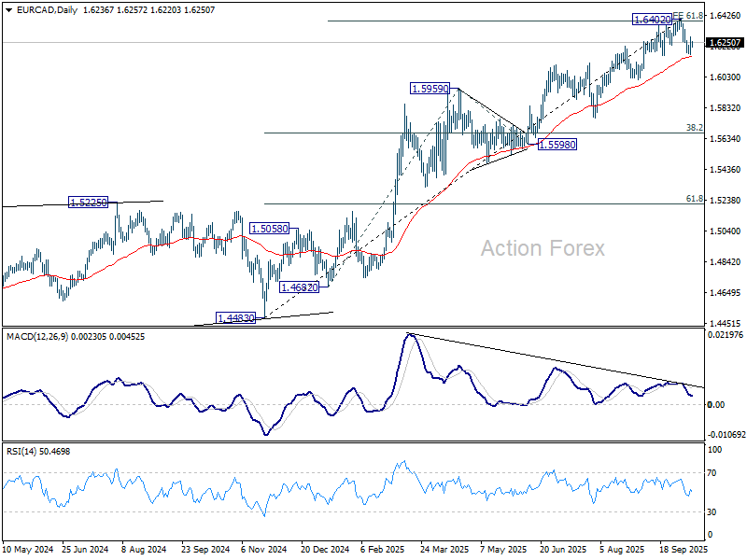This screenshot has height=560, width=747.
Task: Click the 1.55980 price label
Action: (x=557, y=145)
